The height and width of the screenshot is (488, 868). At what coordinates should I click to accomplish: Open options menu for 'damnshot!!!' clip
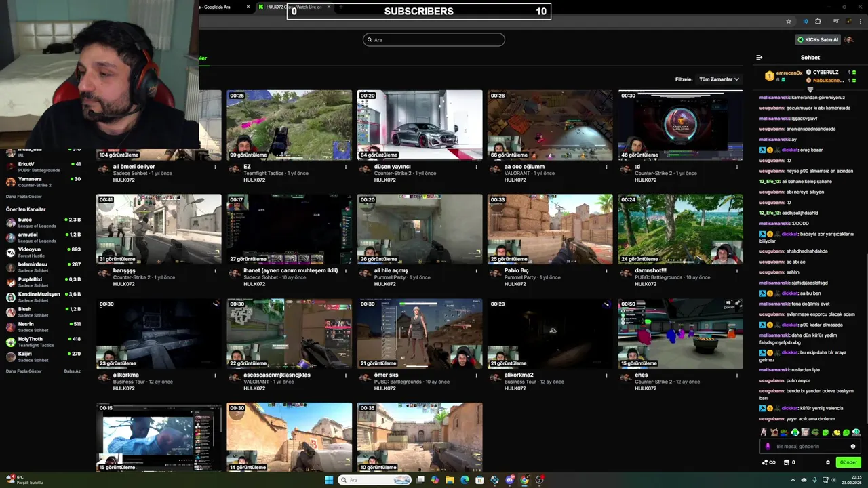[737, 271]
